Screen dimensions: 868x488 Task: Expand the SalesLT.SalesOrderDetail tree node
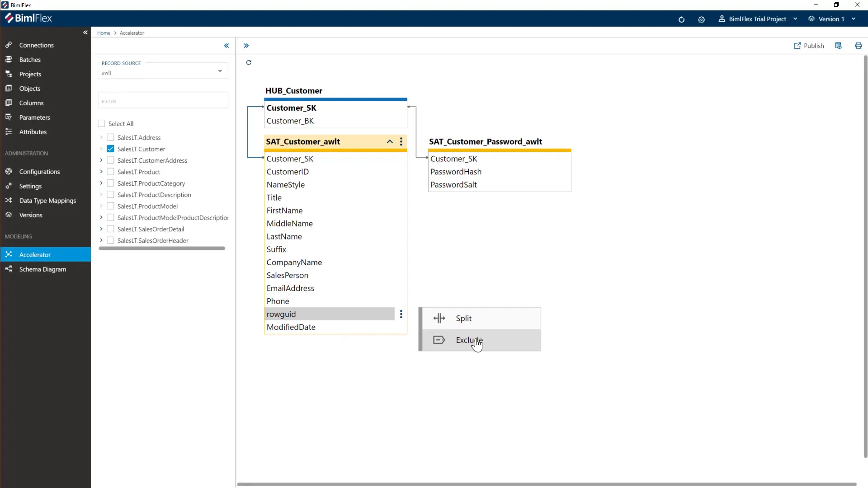point(101,229)
